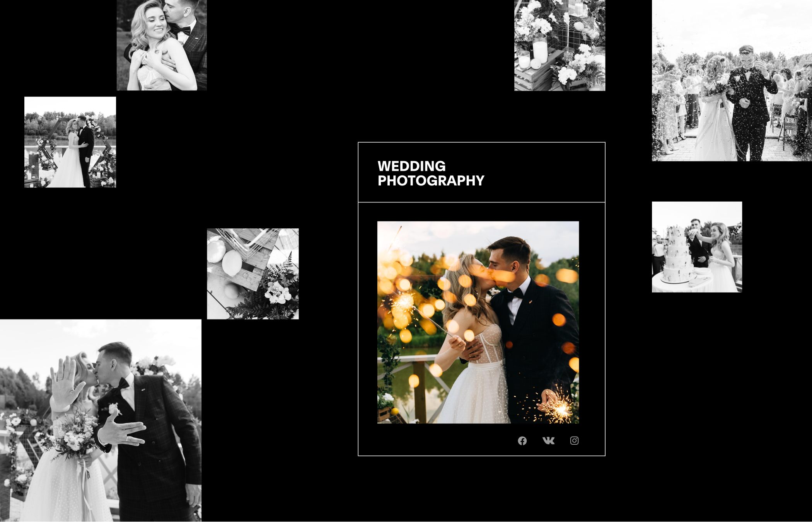The image size is (812, 522).
Task: Click the VK social network icon
Action: pyautogui.click(x=548, y=441)
